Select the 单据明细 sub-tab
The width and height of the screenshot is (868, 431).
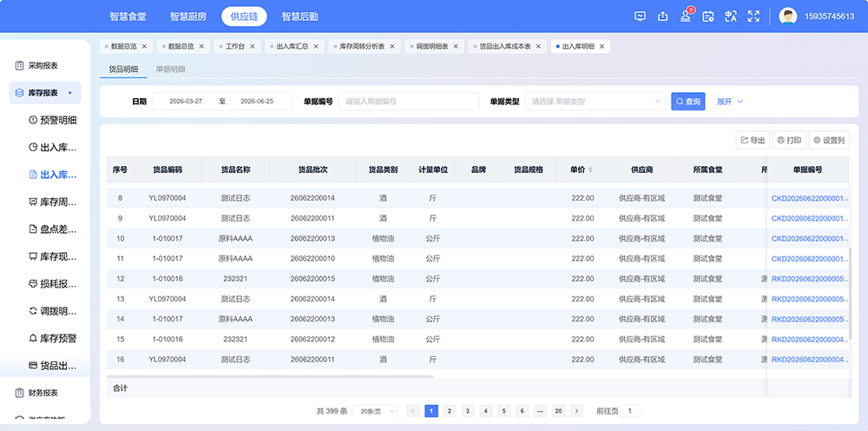(x=170, y=70)
